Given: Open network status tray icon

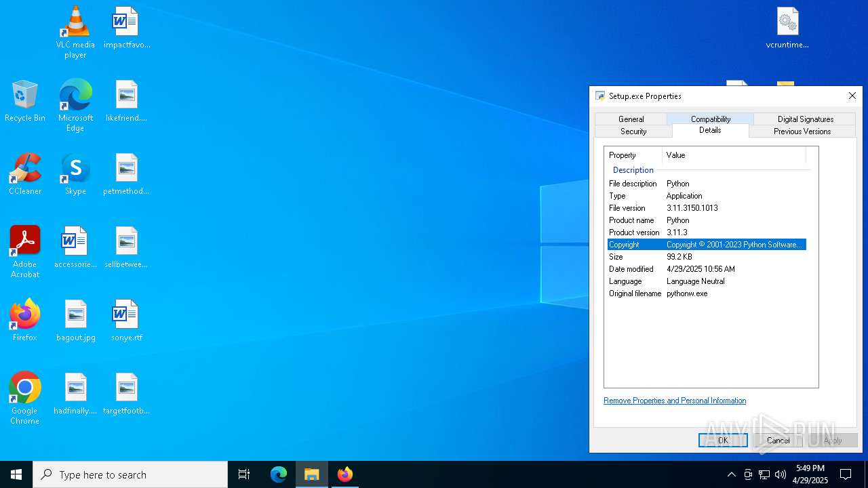Looking at the screenshot, I should point(764,474).
